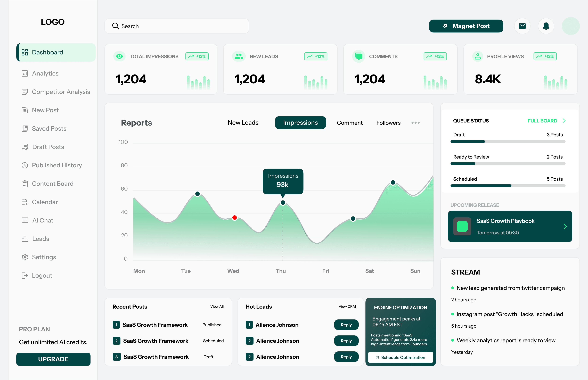The width and height of the screenshot is (588, 380).
Task: Click 'New lead generated from twitter campaign'
Action: [511, 288]
